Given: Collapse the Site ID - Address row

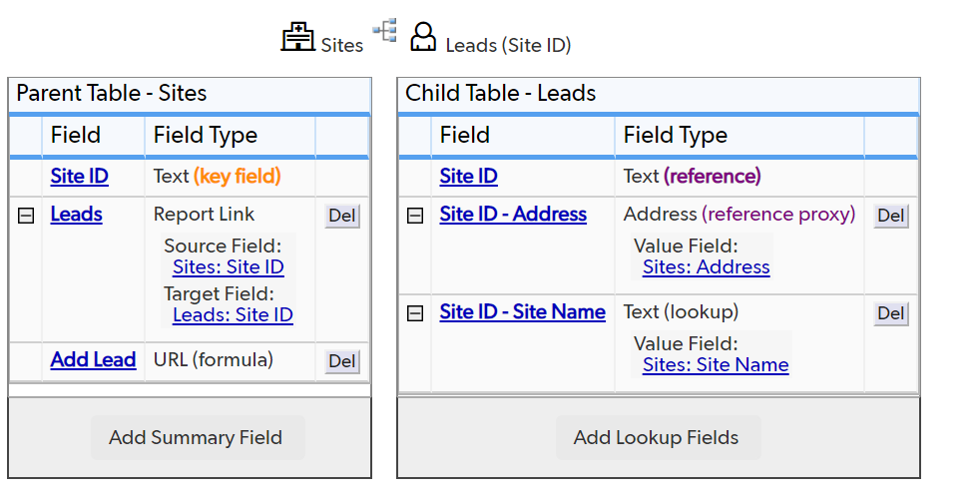Looking at the screenshot, I should tap(415, 216).
